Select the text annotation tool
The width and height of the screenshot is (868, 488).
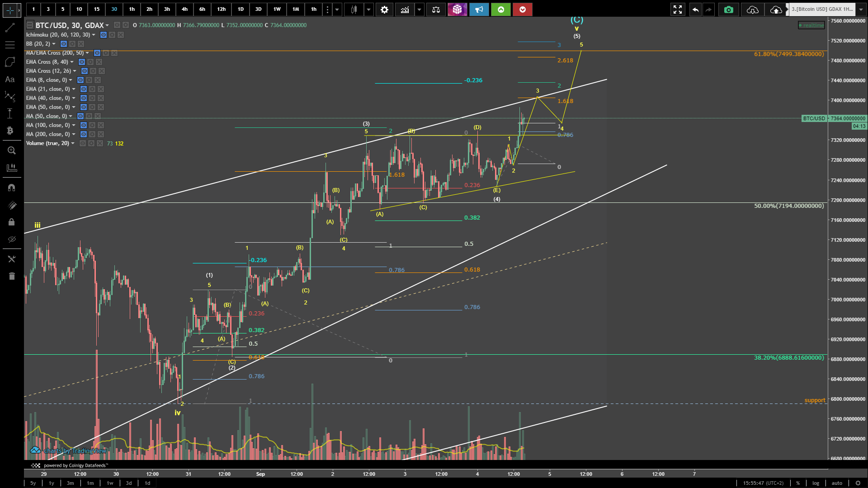[x=10, y=80]
